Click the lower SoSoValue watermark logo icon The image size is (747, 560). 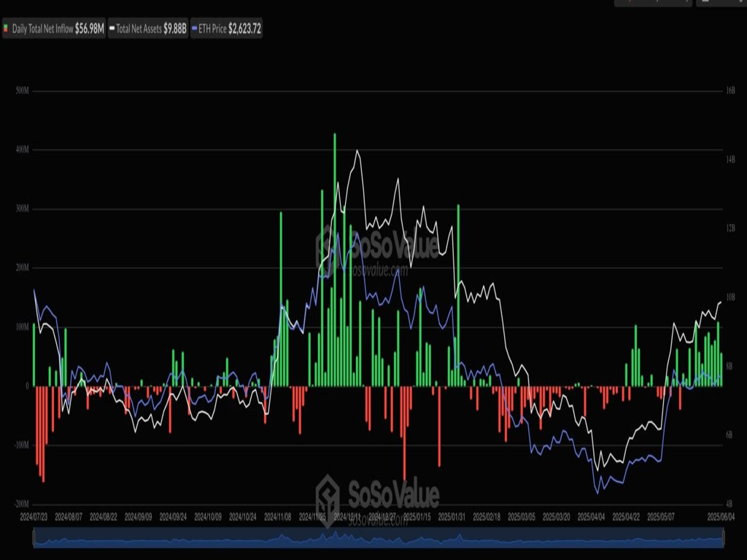[328, 496]
